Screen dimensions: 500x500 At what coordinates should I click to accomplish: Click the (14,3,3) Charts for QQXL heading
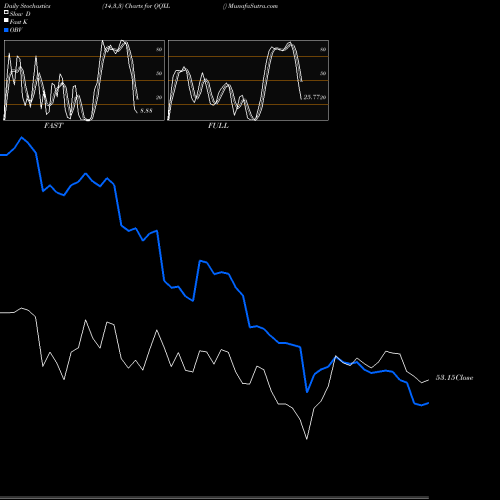click(136, 6)
